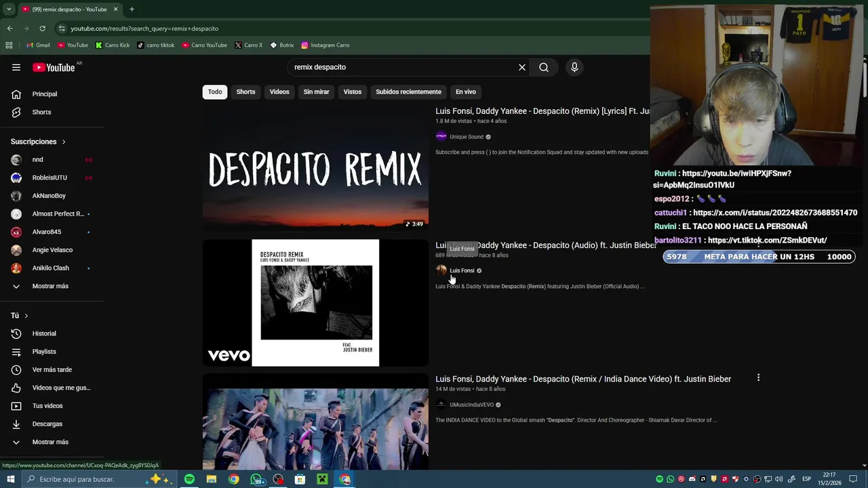Open the Chrome apps grid in bookmarks bar

pos(9,45)
